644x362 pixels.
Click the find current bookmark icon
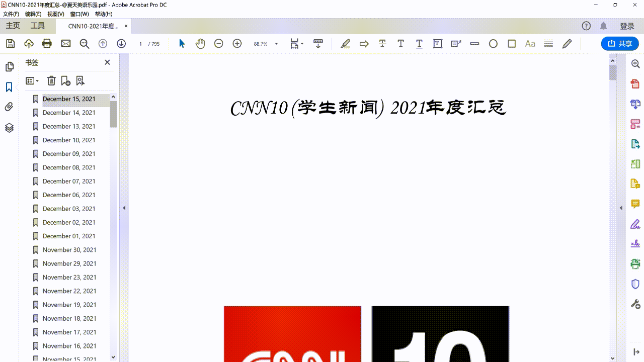tap(80, 80)
